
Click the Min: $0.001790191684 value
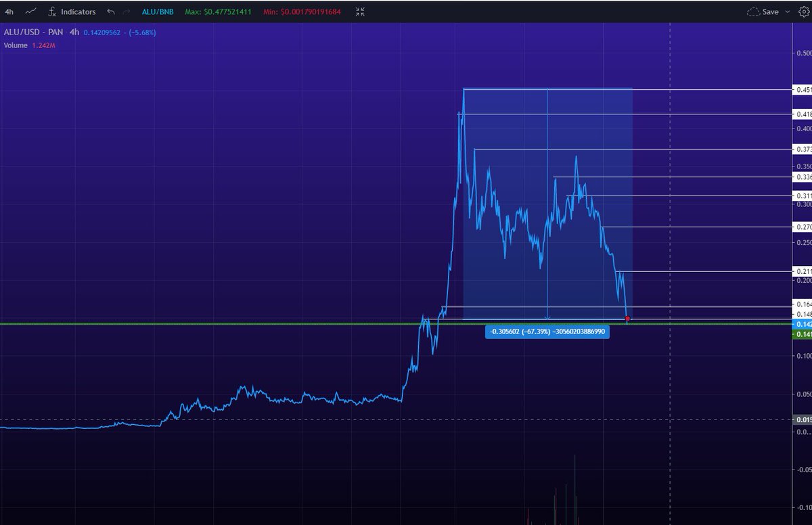301,12
